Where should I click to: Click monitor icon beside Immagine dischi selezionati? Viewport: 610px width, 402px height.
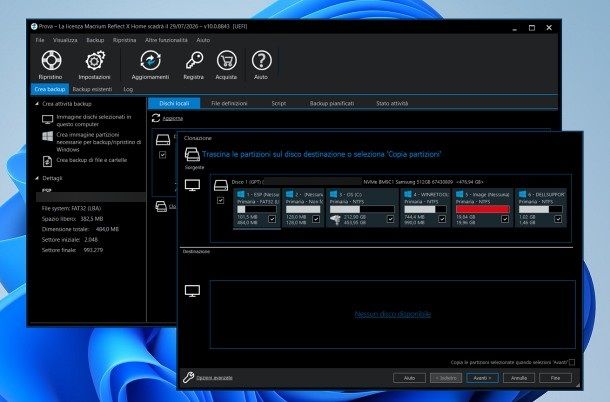click(47, 120)
